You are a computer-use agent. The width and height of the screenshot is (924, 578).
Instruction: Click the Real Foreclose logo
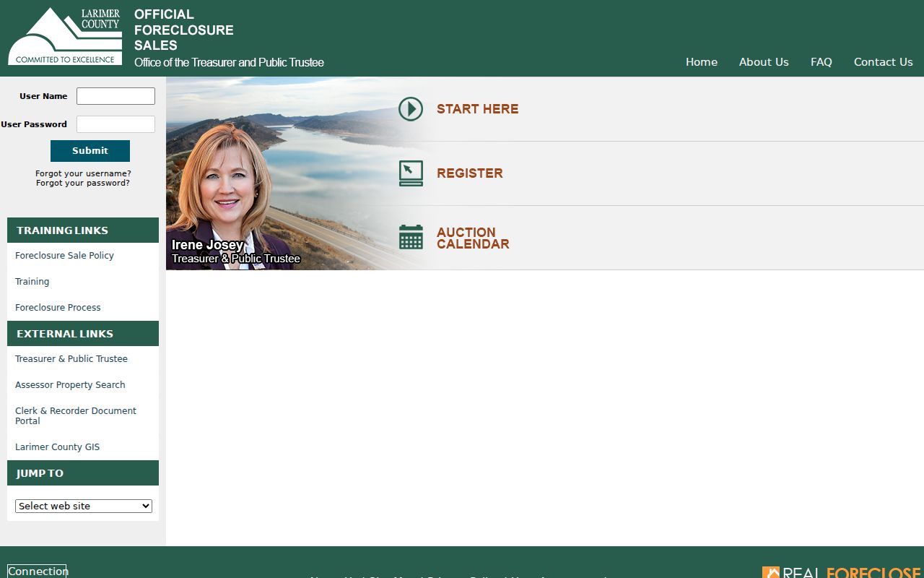[842, 571]
